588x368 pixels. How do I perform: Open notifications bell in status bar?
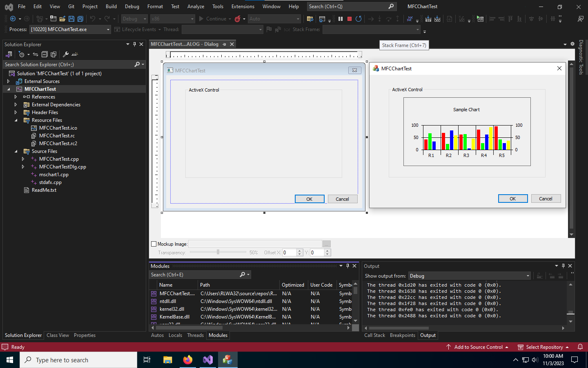pyautogui.click(x=580, y=347)
